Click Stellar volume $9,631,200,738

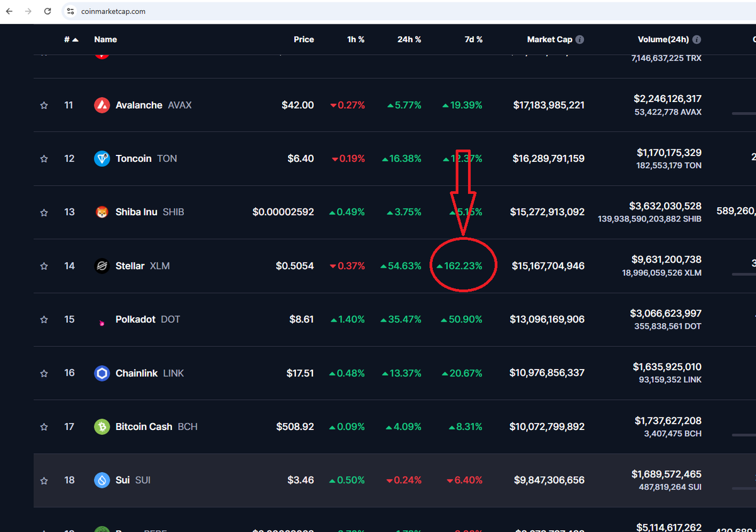(667, 259)
